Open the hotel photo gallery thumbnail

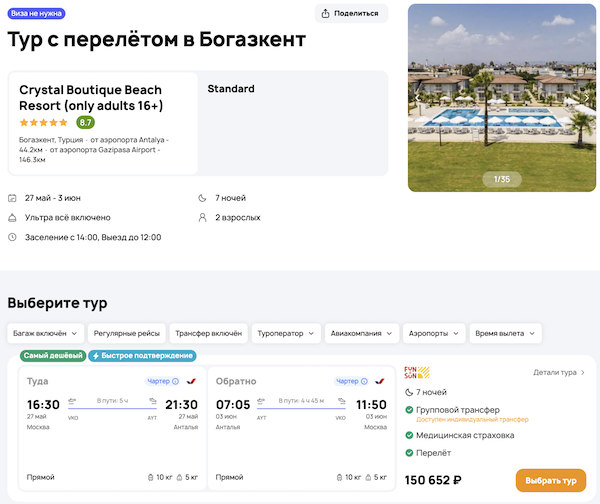pyautogui.click(x=501, y=96)
